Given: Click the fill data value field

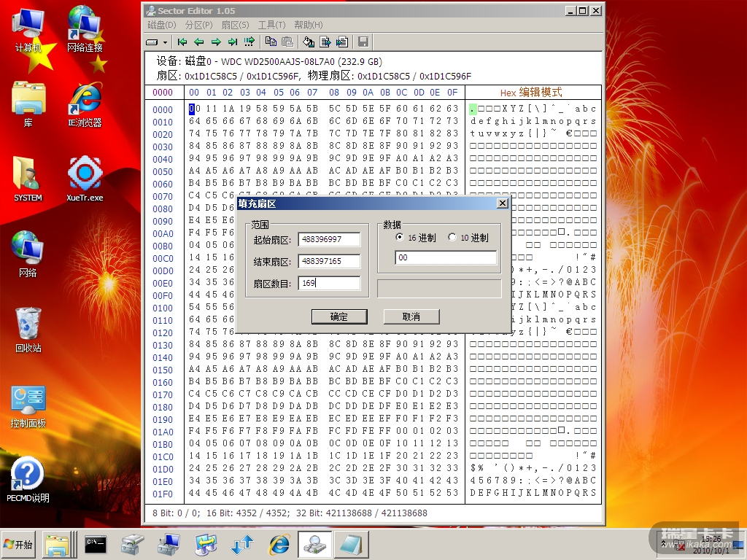Looking at the screenshot, I should tap(445, 257).
